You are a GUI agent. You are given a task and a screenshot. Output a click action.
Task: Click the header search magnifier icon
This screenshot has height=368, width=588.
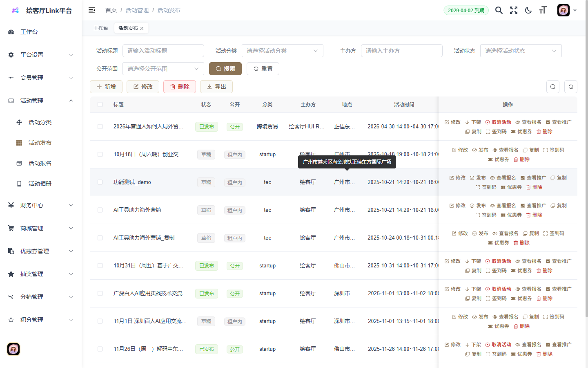499,10
